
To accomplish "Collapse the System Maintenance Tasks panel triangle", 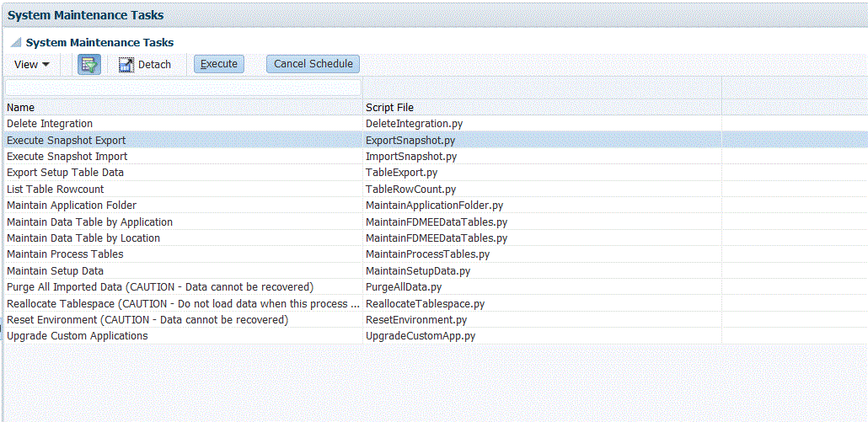I will [x=16, y=42].
